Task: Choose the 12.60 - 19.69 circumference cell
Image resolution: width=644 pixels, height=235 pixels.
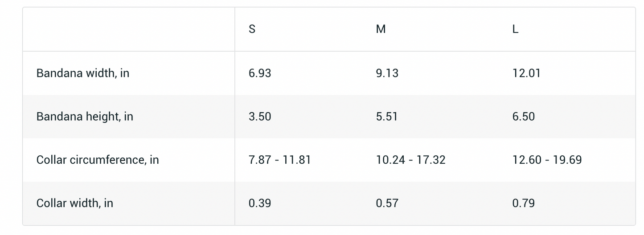Action: pos(547,160)
